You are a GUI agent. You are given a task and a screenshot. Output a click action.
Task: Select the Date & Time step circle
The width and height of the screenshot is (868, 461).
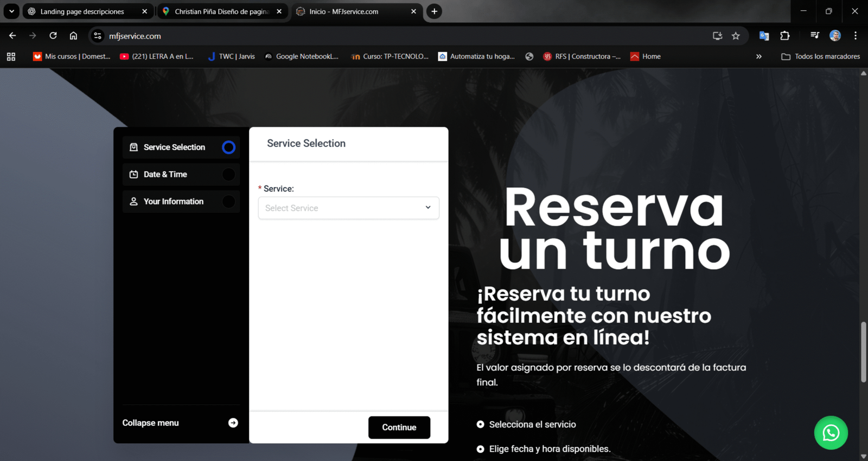click(228, 175)
